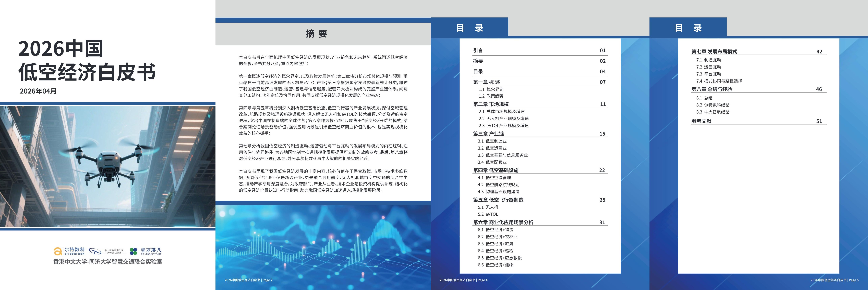Image resolution: width=868 pixels, height=290 pixels.
Task: Open 5.2 eVTOL entry
Action: coord(488,214)
